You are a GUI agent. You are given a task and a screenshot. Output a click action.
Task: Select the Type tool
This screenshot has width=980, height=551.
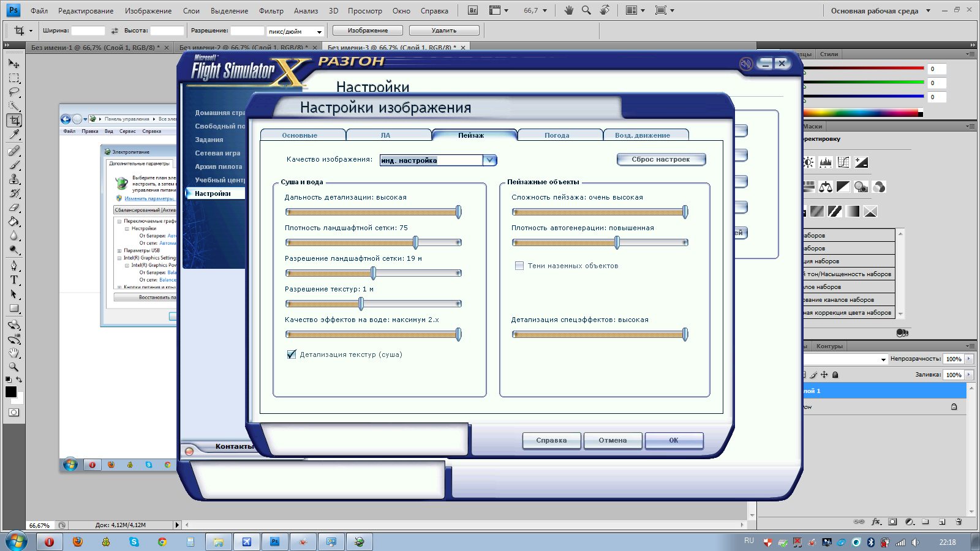[x=13, y=280]
